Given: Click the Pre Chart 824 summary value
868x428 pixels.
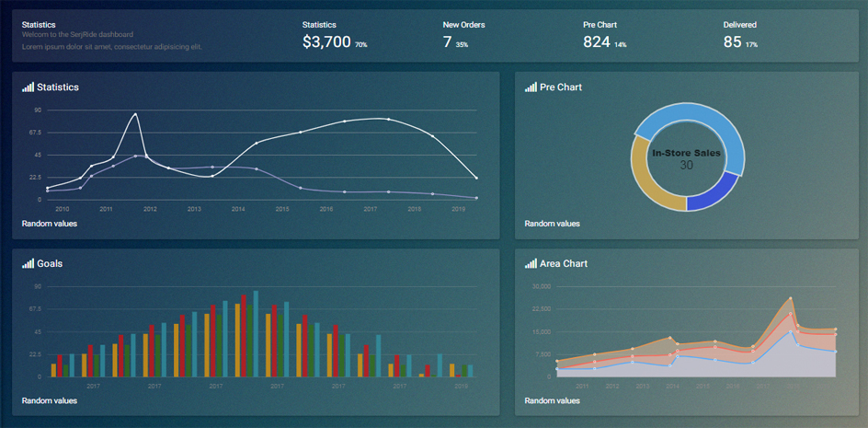Looking at the screenshot, I should (x=596, y=41).
